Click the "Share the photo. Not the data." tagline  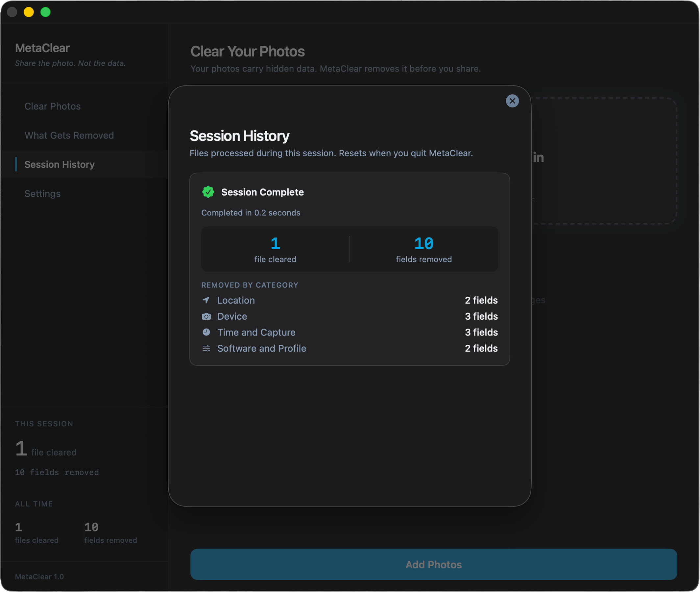click(x=70, y=63)
